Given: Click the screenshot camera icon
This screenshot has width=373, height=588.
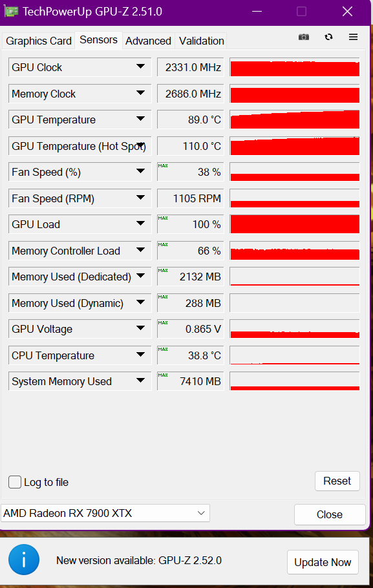Looking at the screenshot, I should point(303,37).
